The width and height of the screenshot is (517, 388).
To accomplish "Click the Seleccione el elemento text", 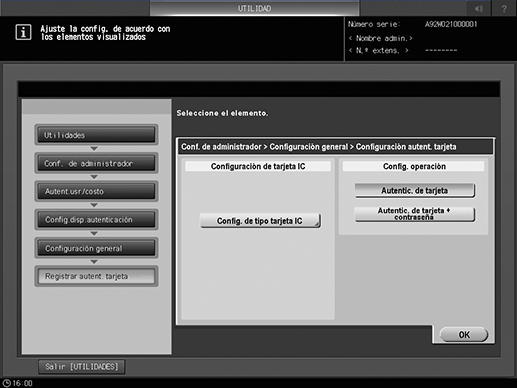I will (x=222, y=113).
